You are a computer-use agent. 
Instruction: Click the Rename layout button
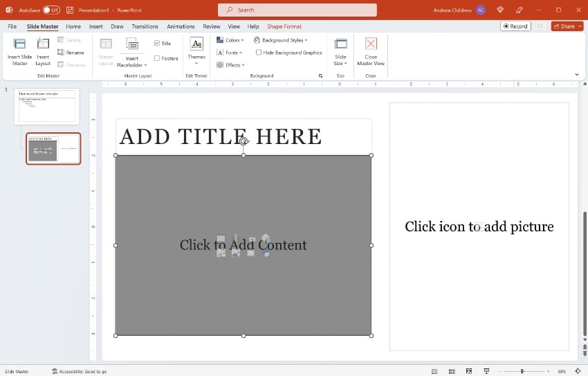click(71, 53)
